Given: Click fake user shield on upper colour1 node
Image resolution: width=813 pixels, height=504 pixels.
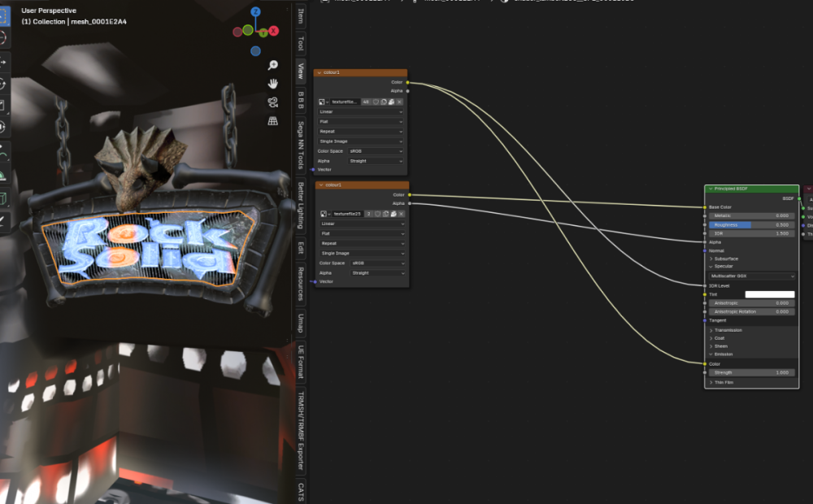Looking at the screenshot, I should (x=376, y=102).
